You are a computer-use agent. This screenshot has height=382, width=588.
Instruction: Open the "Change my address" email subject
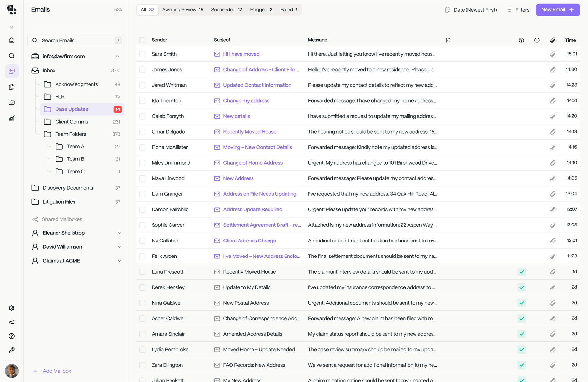coord(246,101)
